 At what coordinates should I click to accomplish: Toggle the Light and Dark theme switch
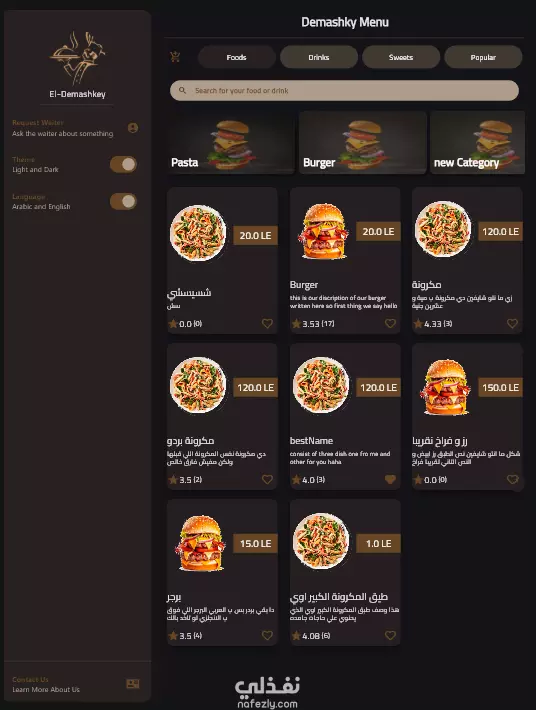tap(123, 164)
